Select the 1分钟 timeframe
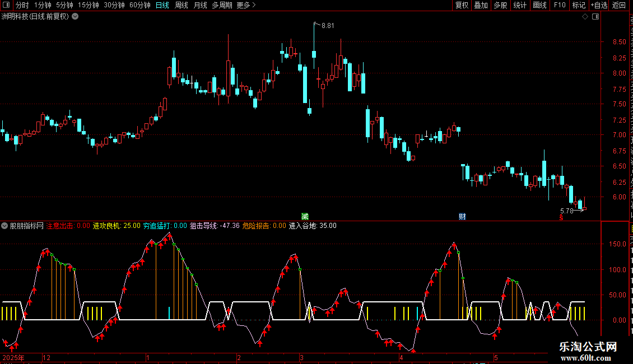Screen dimensions: 633x364 [x=43, y=5]
